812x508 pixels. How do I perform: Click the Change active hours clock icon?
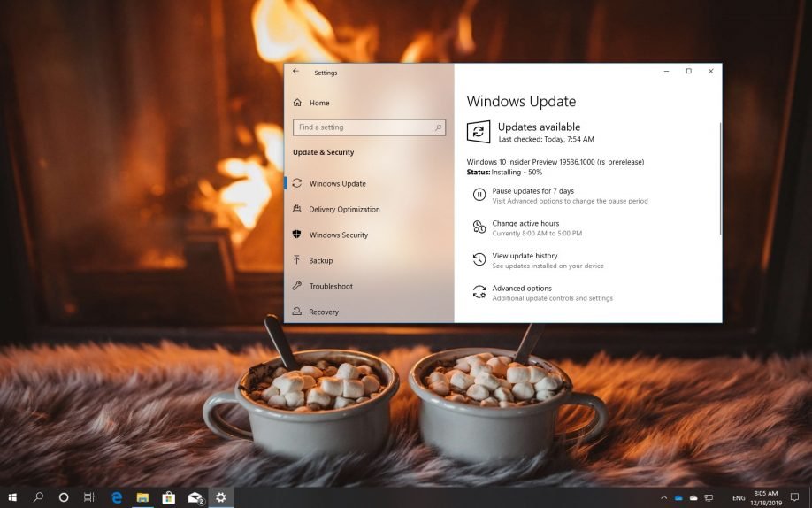(x=479, y=227)
